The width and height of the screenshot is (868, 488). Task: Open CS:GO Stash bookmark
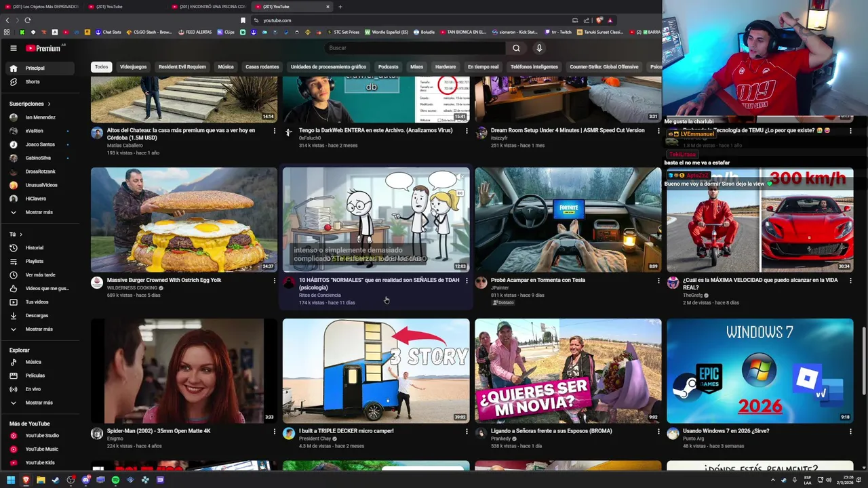149,32
